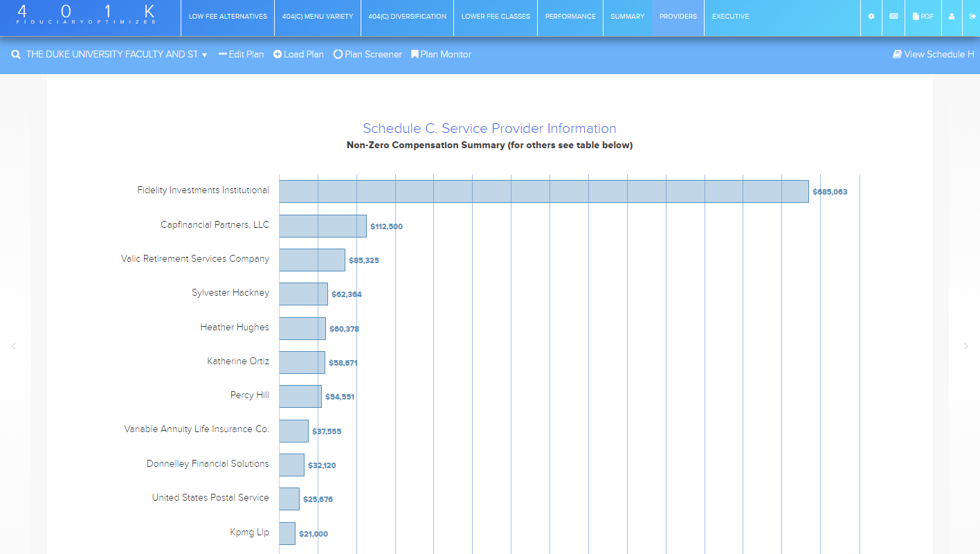Image resolution: width=980 pixels, height=554 pixels.
Task: Open the user profile icon
Action: coord(952,17)
